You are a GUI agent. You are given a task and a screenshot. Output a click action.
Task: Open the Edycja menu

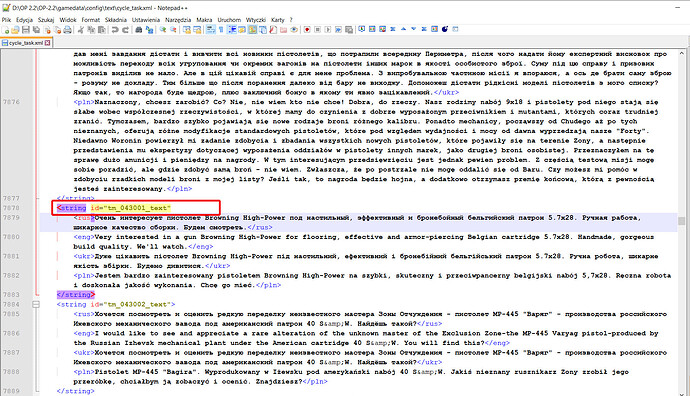point(24,20)
